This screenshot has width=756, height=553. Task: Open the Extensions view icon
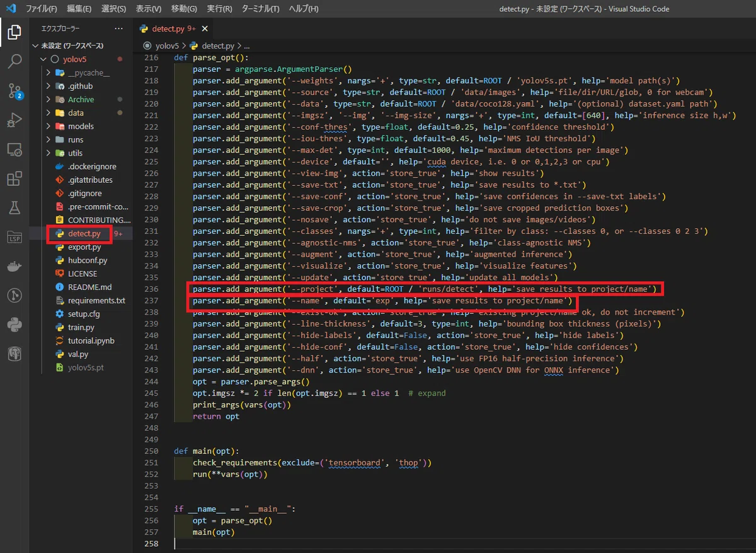point(14,179)
